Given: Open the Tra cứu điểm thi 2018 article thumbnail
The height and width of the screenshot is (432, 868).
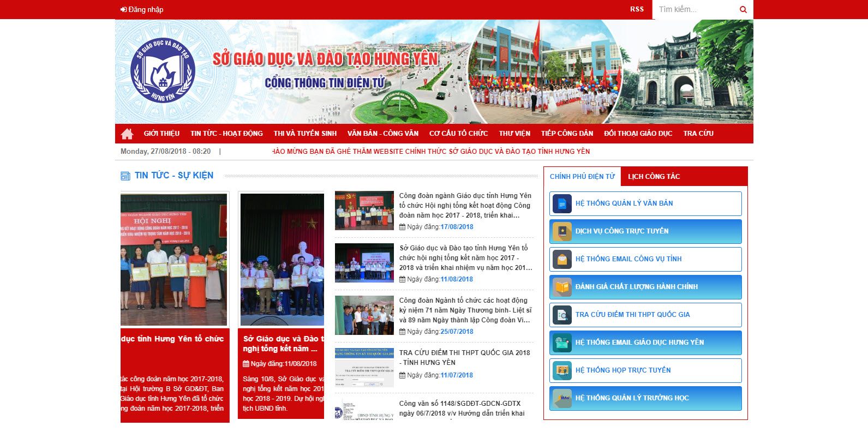Looking at the screenshot, I should pyautogui.click(x=364, y=368).
